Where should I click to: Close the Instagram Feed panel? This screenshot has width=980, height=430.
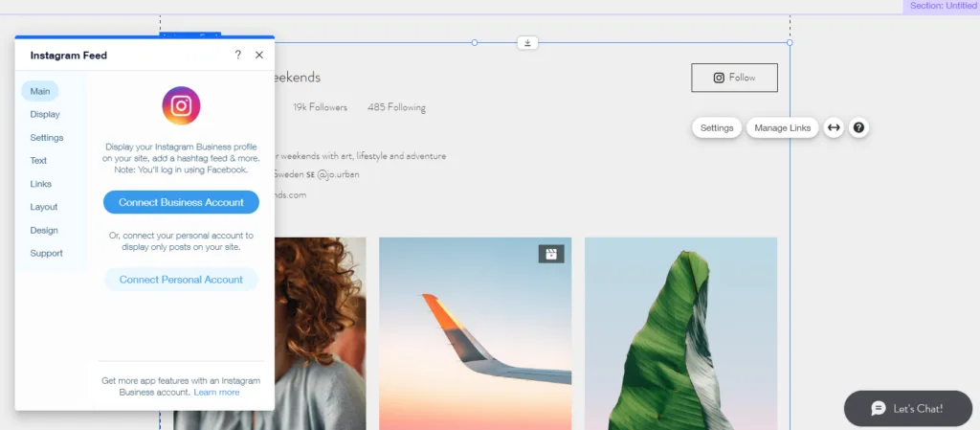point(259,55)
